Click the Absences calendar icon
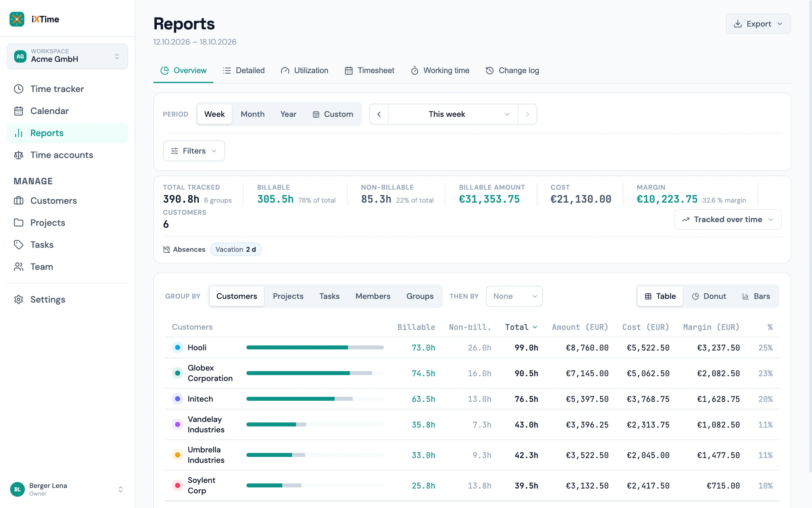 point(166,249)
